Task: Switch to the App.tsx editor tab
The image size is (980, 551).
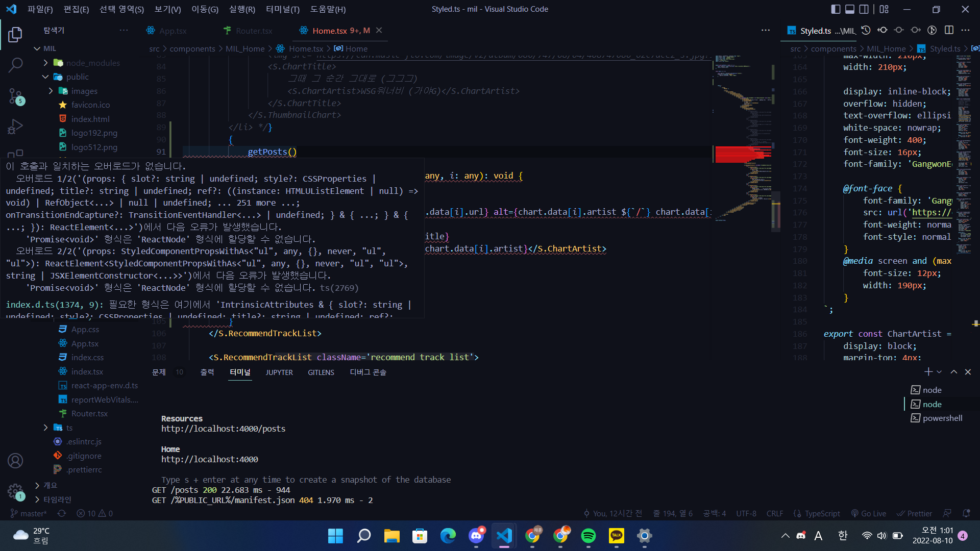Action: pyautogui.click(x=166, y=31)
